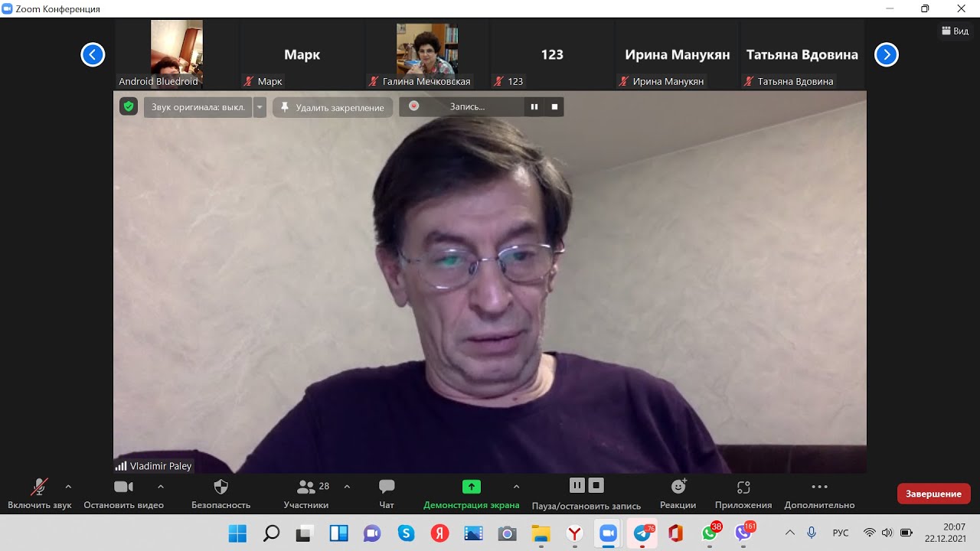Open Widgets from taskbar

[x=338, y=533]
